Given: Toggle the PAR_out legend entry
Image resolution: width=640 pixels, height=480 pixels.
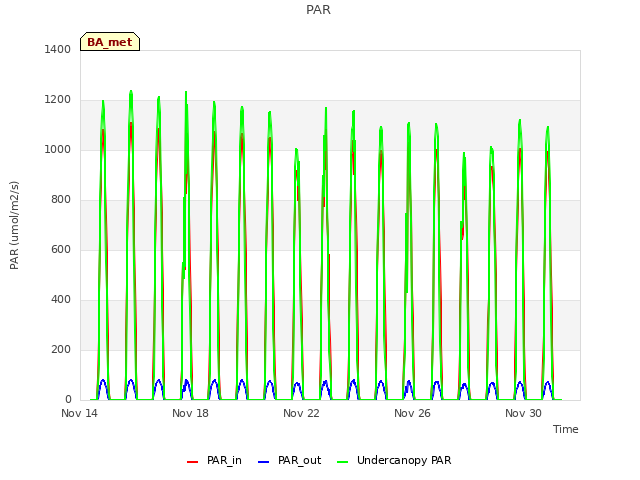Looking at the screenshot, I should (290, 460).
